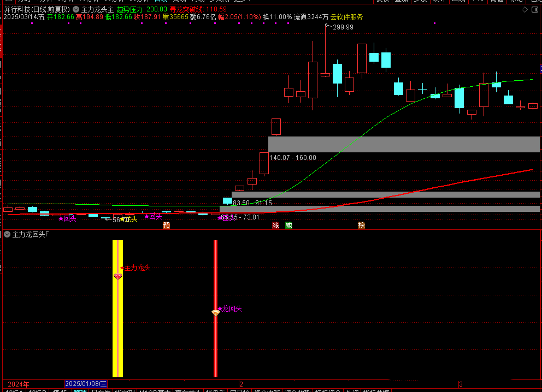Expand the 主力龙回头F indicator dropdown arrow
The height and width of the screenshot is (392, 542).
point(7,234)
